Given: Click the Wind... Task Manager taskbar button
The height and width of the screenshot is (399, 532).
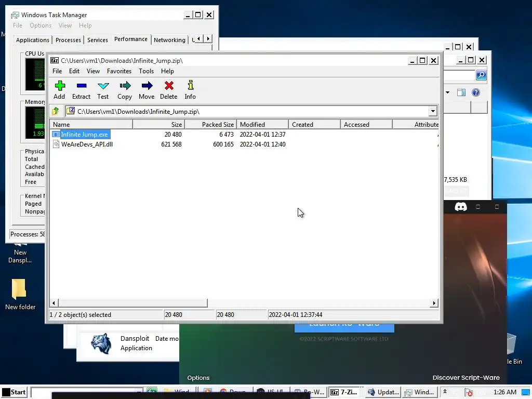Looking at the screenshot, I should (419, 392).
